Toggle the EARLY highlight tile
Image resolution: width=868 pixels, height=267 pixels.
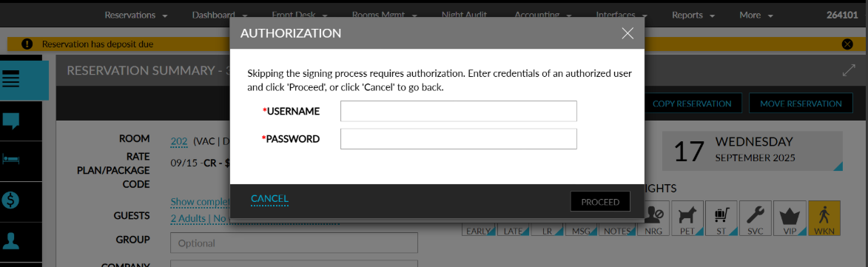click(479, 231)
